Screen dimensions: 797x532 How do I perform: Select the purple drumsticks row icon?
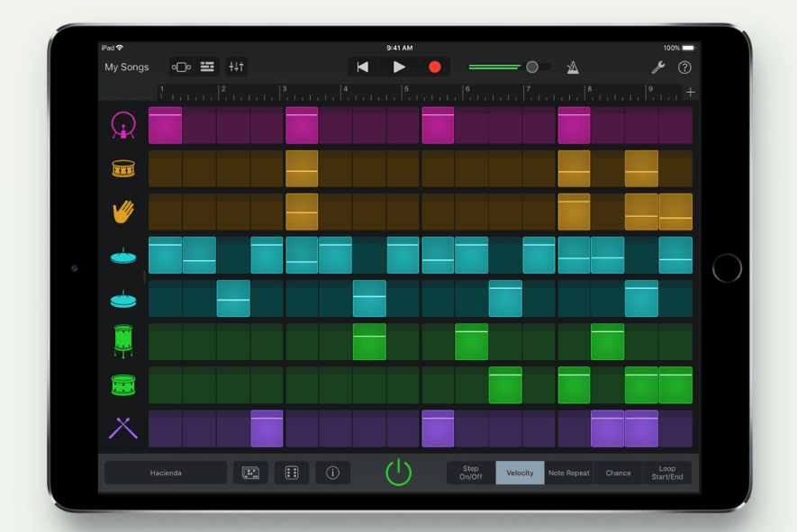[123, 428]
